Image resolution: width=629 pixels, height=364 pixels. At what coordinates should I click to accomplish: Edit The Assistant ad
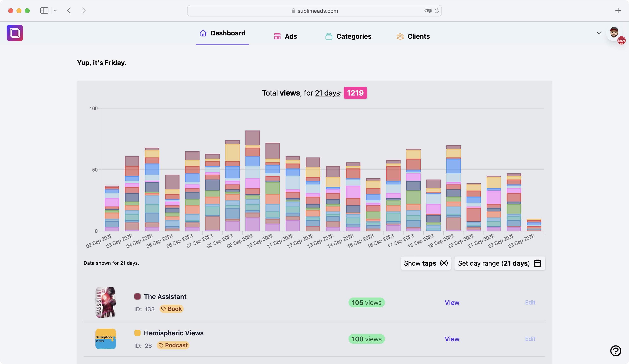tap(530, 302)
